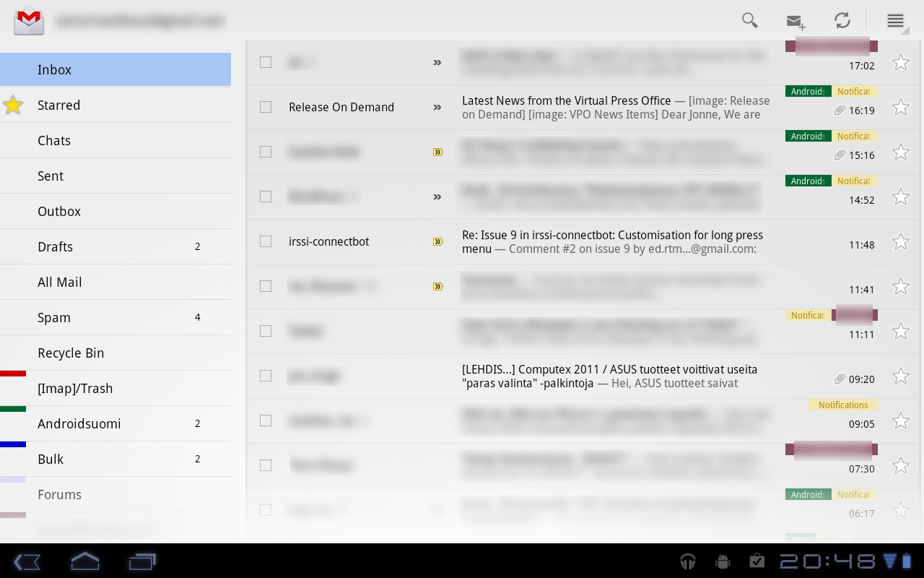Image resolution: width=924 pixels, height=578 pixels.
Task: Open the Spam folder
Action: (115, 318)
